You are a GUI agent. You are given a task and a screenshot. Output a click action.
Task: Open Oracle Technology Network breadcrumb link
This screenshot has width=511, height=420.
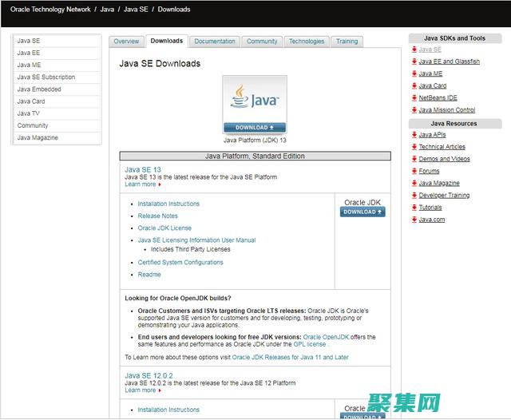[50, 10]
